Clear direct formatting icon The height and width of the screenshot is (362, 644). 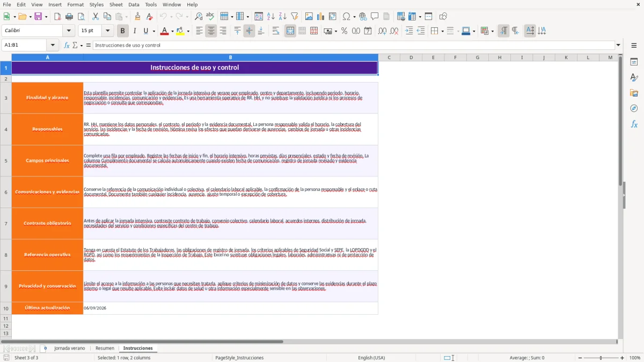tap(149, 17)
